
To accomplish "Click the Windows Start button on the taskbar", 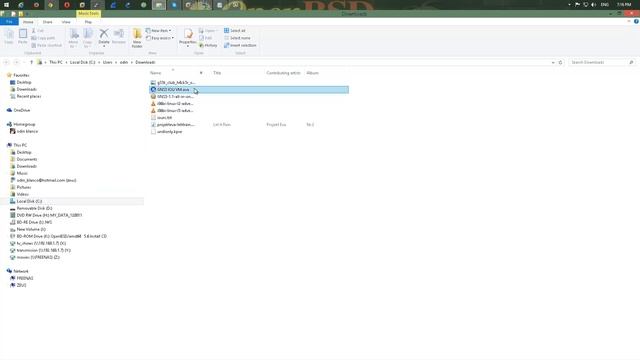I will 6,5.
